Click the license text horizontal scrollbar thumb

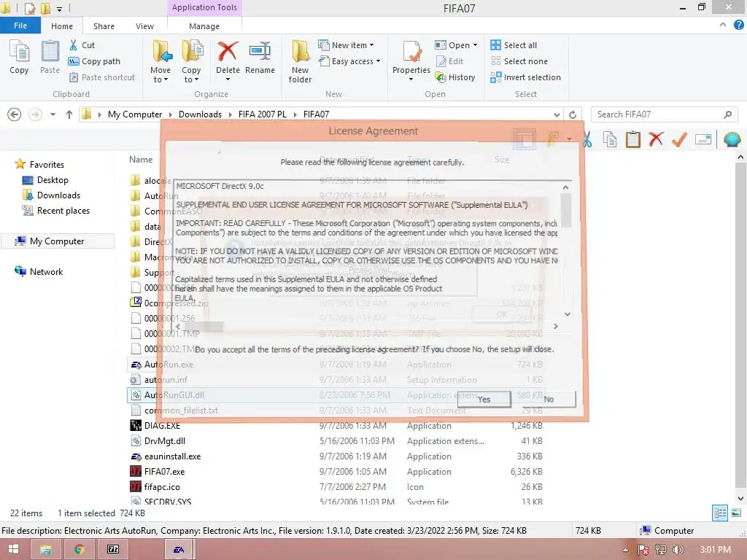[x=206, y=326]
